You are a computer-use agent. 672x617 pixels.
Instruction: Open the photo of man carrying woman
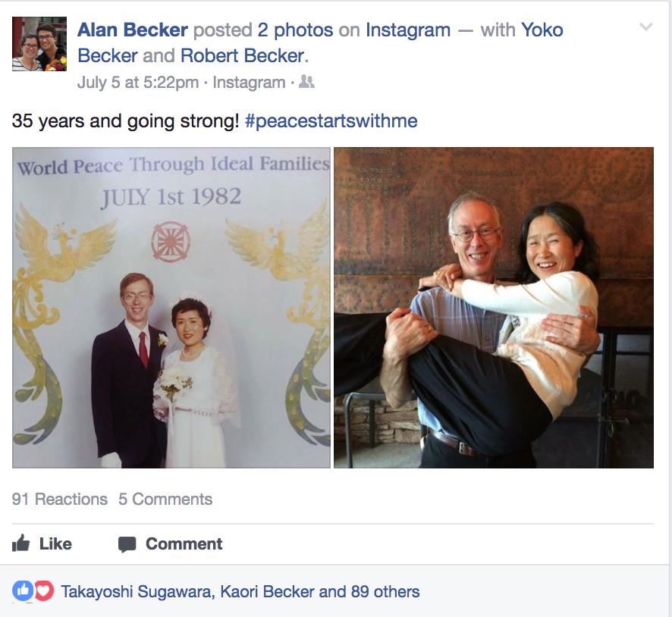(494, 307)
